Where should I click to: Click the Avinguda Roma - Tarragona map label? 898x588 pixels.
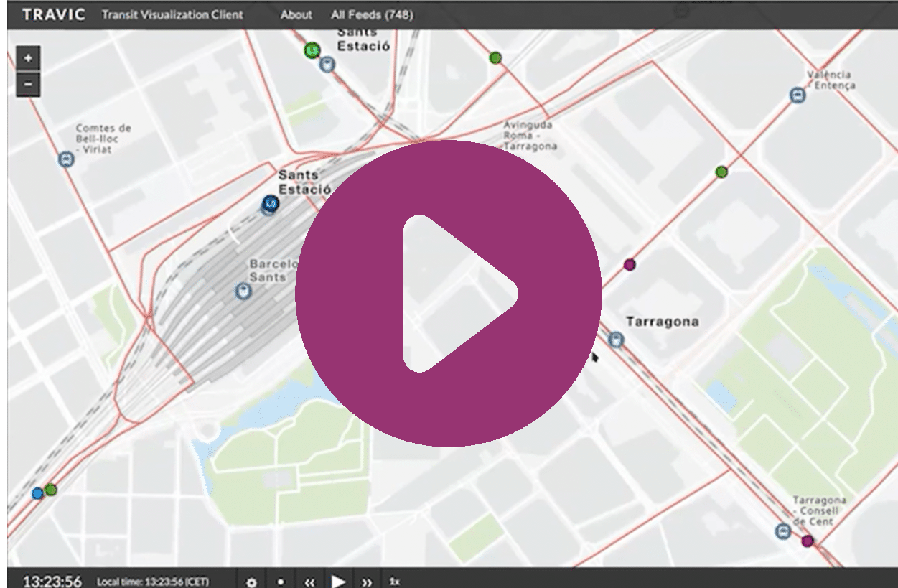[x=530, y=135]
